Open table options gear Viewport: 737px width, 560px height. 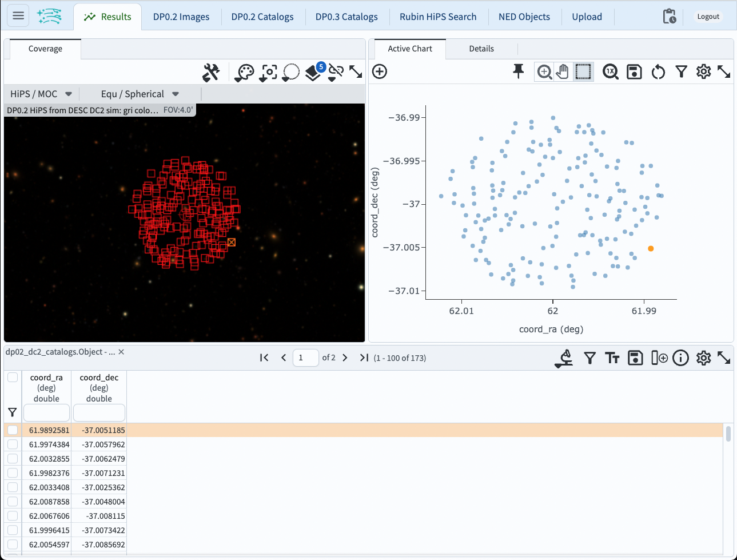point(703,358)
